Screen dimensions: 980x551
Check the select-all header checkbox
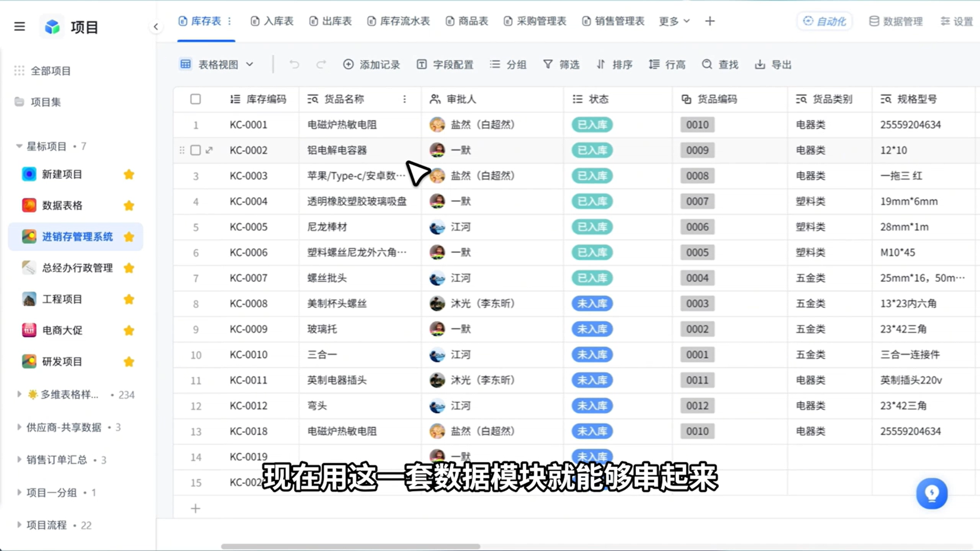(195, 99)
